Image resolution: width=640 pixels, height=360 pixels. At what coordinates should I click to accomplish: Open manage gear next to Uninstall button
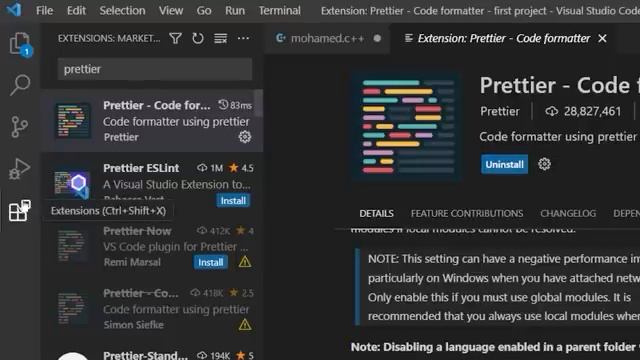[544, 164]
